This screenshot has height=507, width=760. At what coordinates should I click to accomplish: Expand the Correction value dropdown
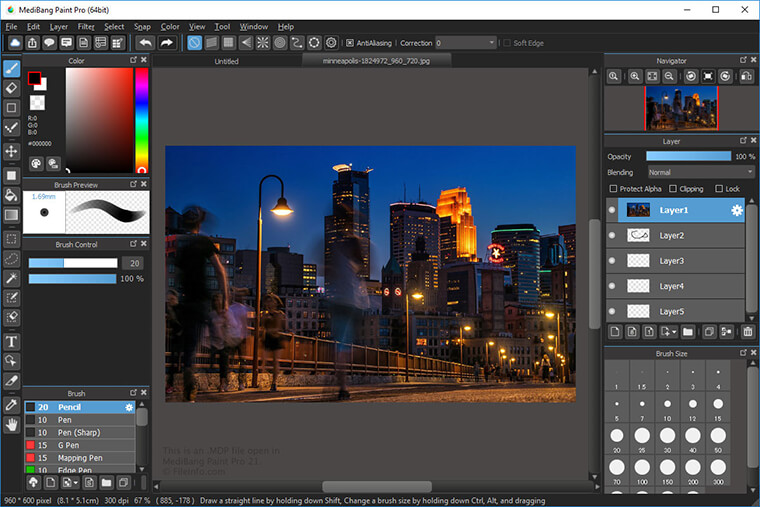pyautogui.click(x=490, y=43)
